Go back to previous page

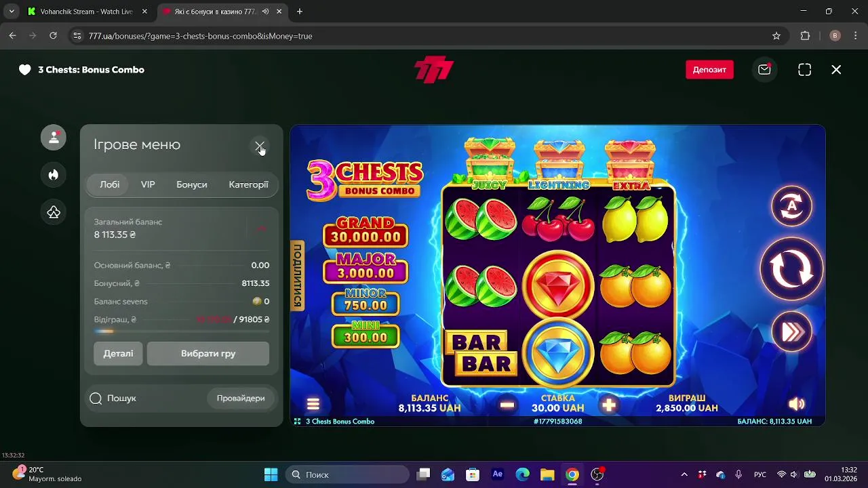click(x=12, y=36)
